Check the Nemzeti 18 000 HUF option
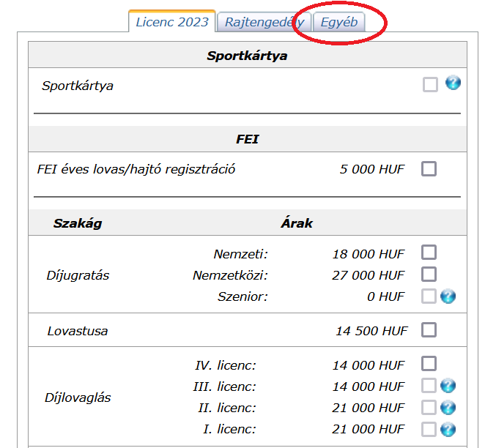Viewport: 496px width, 448px height. coord(429,253)
